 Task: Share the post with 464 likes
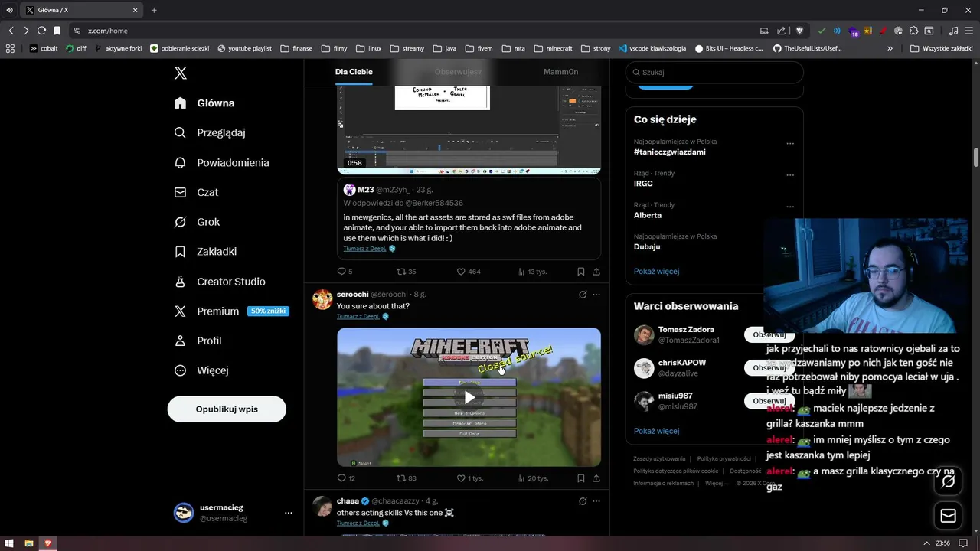(596, 272)
